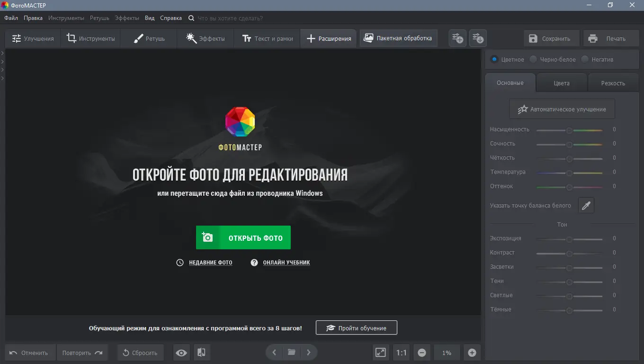Click the Автоматическое улучшение button
Screen dimensions: 644x364
click(x=562, y=109)
